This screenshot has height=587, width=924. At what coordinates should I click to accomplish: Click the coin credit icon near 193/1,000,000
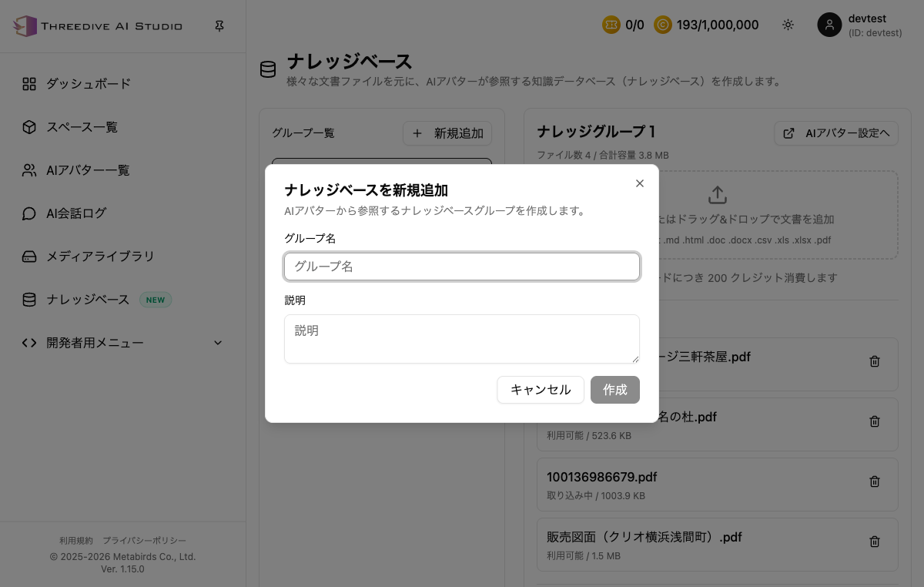coord(663,25)
